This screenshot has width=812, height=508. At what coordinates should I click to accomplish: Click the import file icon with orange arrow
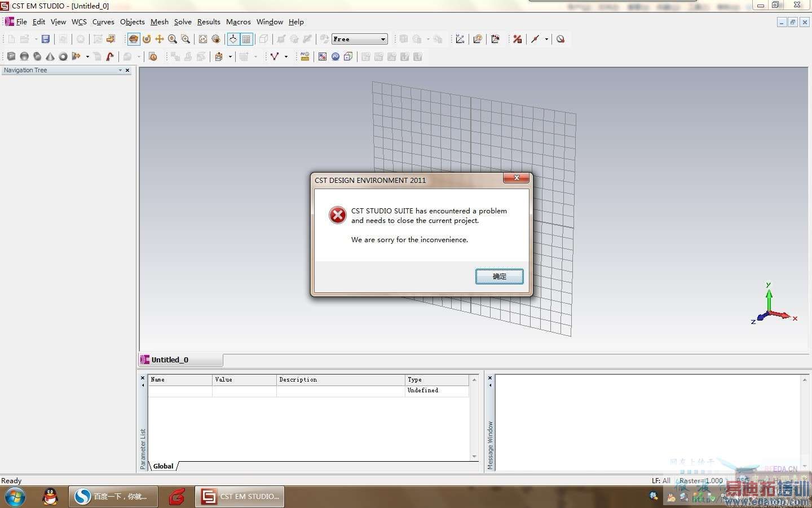[111, 39]
